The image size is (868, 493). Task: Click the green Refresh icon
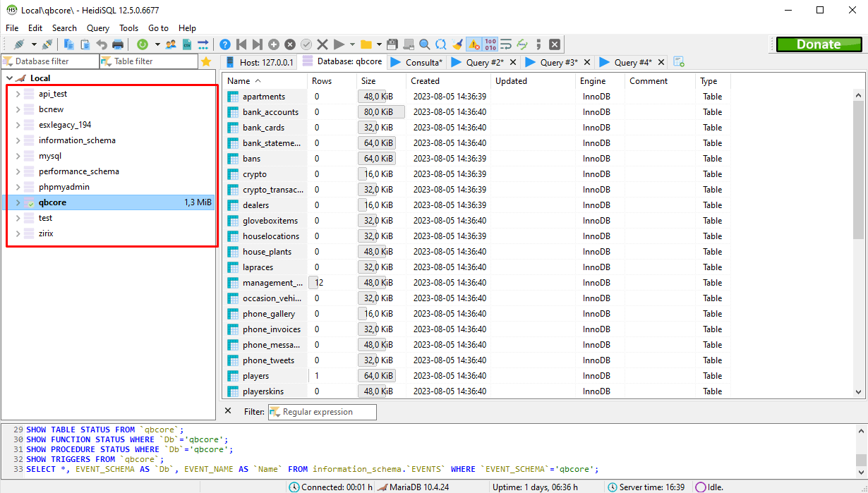pos(143,44)
